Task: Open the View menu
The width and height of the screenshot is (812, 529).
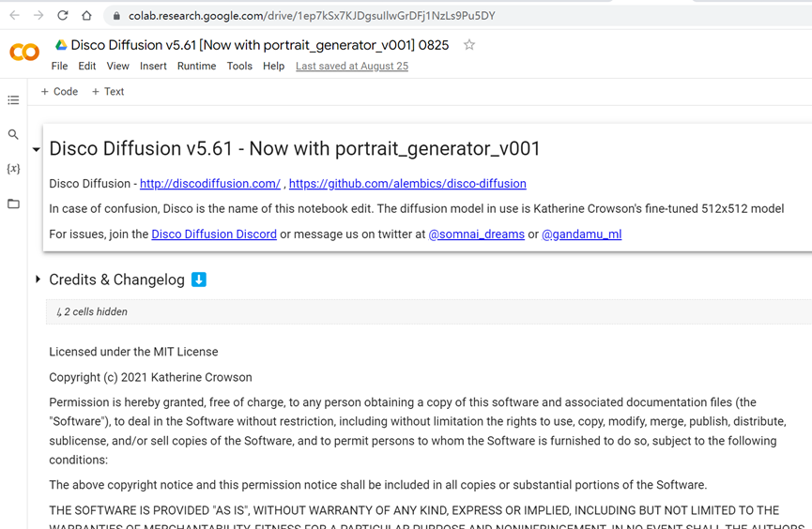Action: coord(117,67)
